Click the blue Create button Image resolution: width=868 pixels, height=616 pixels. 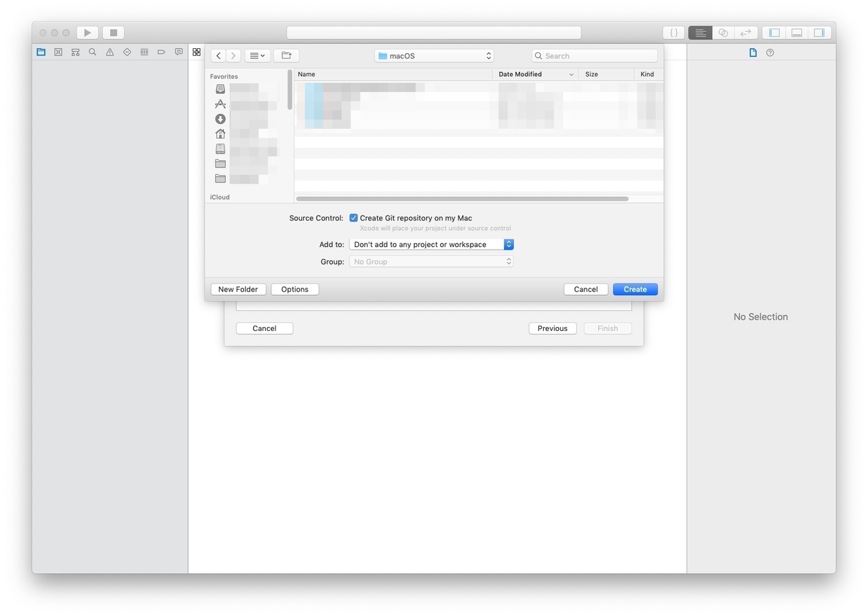pyautogui.click(x=635, y=289)
